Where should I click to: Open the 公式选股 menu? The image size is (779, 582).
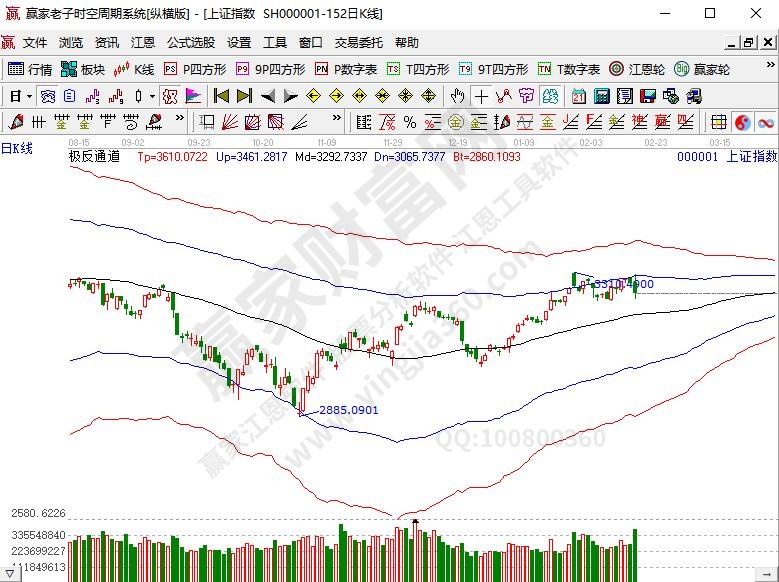point(190,43)
